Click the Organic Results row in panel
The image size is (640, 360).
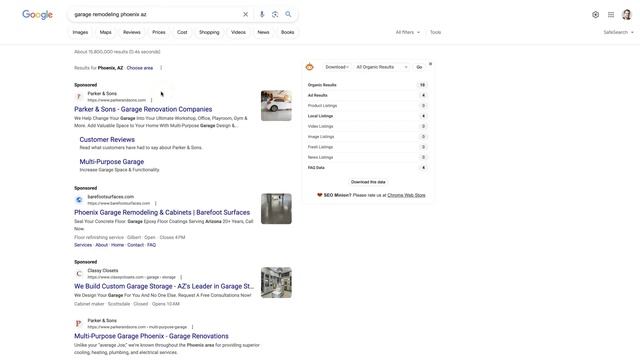click(x=367, y=85)
